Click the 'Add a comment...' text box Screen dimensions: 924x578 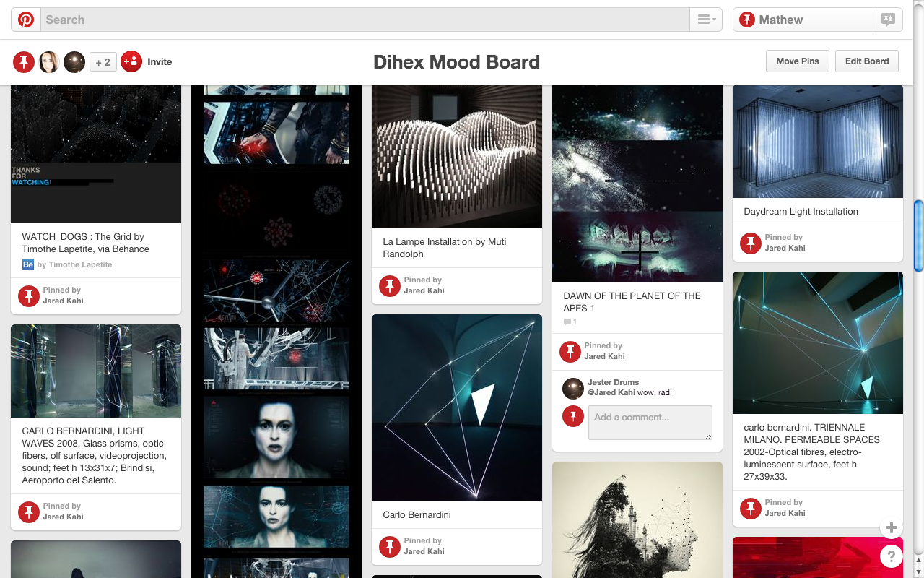coord(650,423)
